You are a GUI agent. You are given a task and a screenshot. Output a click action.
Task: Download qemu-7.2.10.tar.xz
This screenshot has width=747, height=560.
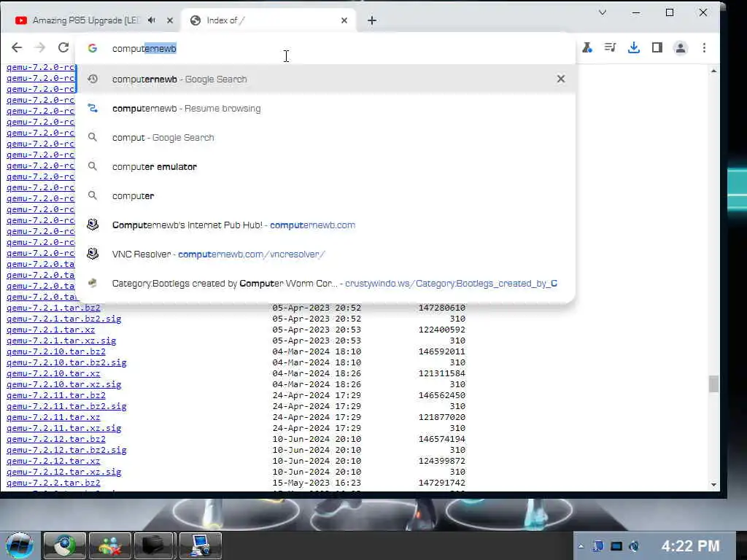click(x=53, y=373)
